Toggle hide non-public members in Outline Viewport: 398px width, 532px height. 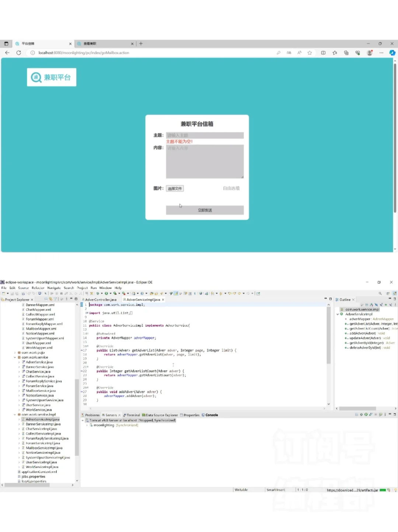point(386,305)
